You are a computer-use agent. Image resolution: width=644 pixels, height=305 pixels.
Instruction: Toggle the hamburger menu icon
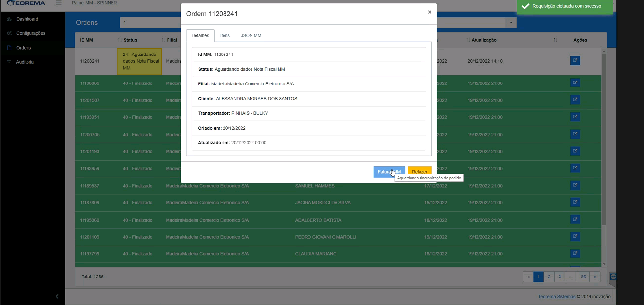[x=58, y=3]
